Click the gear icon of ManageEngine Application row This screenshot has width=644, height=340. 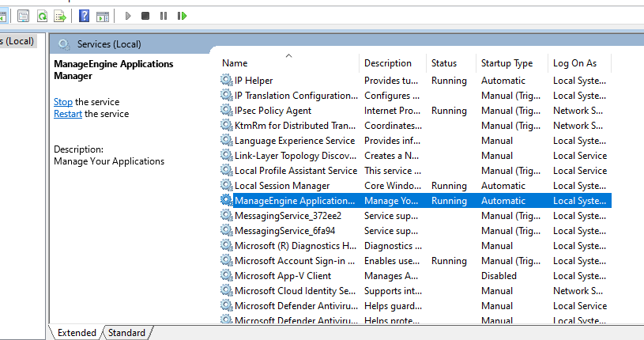226,200
